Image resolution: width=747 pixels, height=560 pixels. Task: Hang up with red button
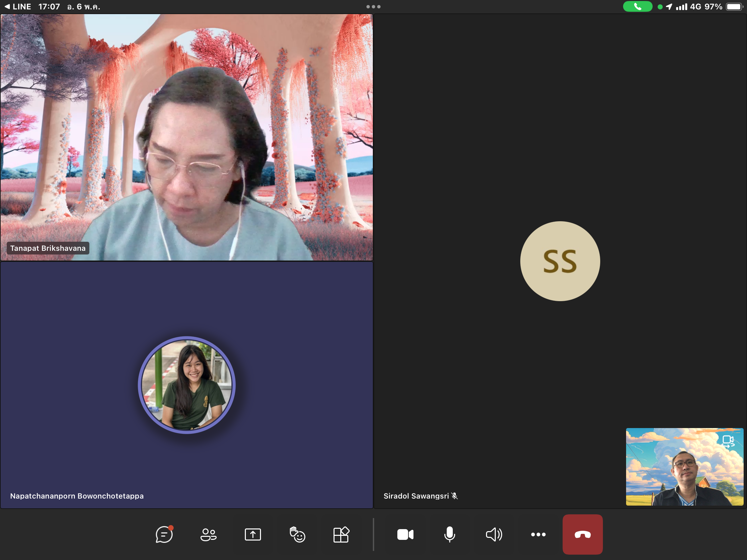pyautogui.click(x=582, y=534)
